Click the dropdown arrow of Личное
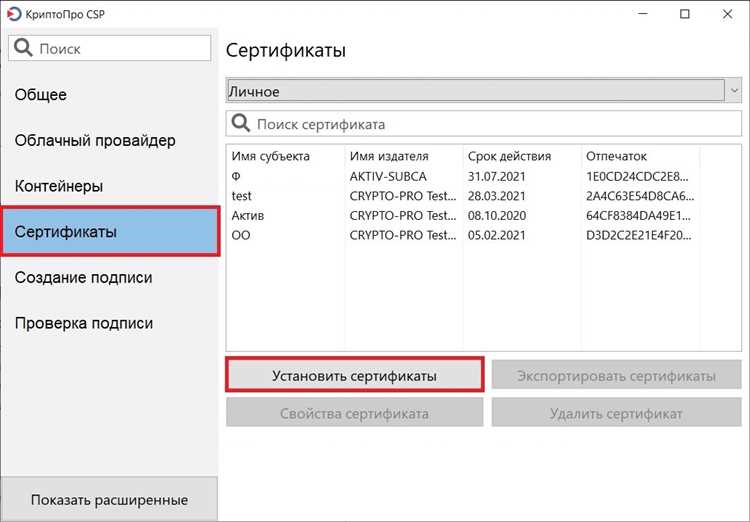The height and width of the screenshot is (522, 750). click(734, 90)
